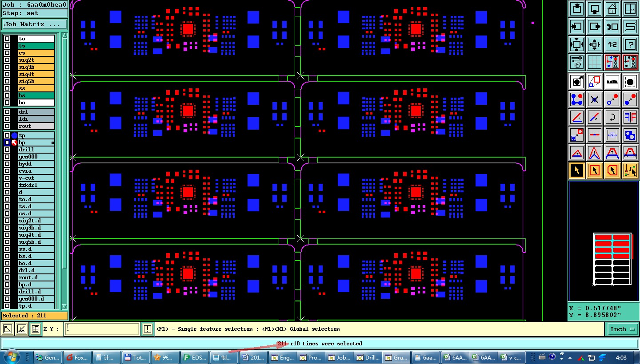Toggle the checkbox for layer to
640x364 pixels.
point(7,39)
